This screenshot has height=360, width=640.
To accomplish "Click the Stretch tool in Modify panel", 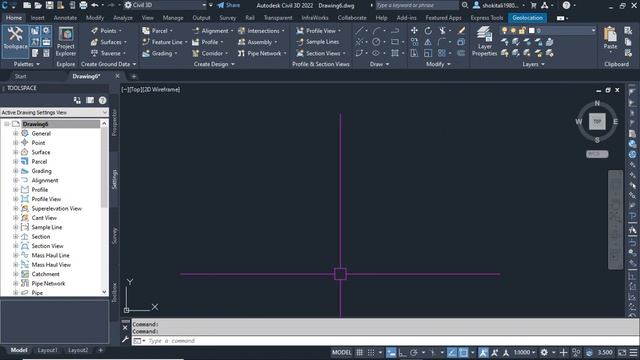I will coord(414,53).
